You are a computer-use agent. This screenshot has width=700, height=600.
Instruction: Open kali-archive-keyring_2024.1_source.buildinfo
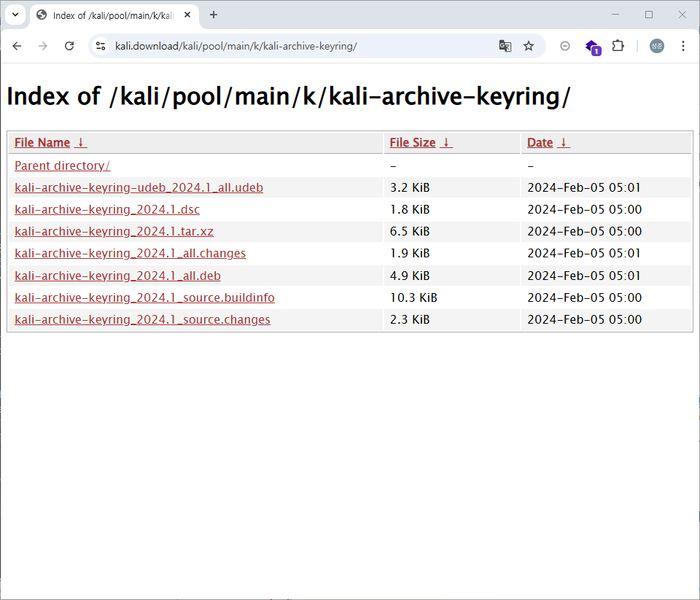(144, 297)
